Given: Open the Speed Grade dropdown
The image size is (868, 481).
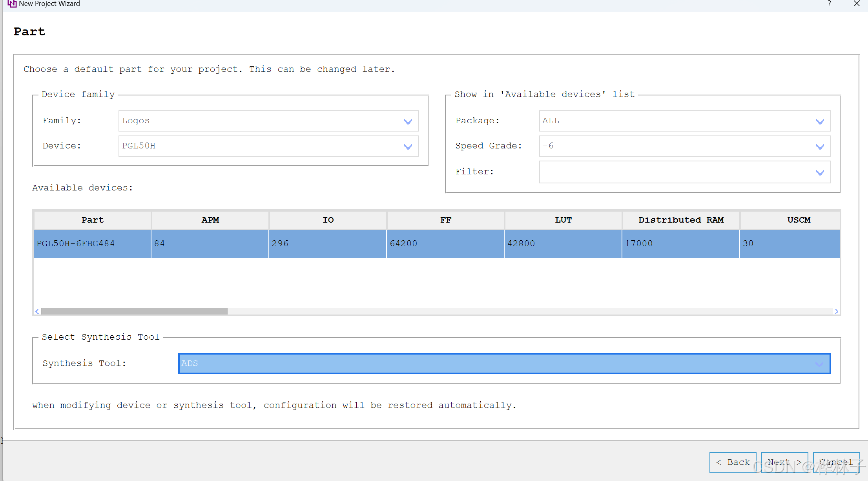Looking at the screenshot, I should click(820, 146).
